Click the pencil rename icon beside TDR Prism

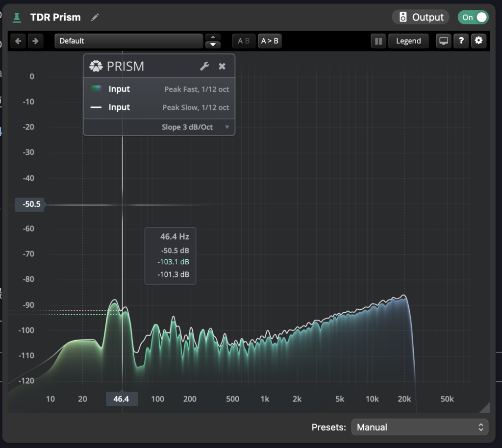[x=95, y=17]
